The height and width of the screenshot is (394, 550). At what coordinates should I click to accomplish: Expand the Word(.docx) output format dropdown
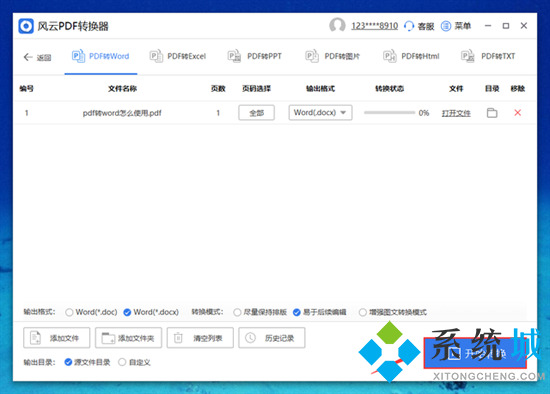(320, 113)
